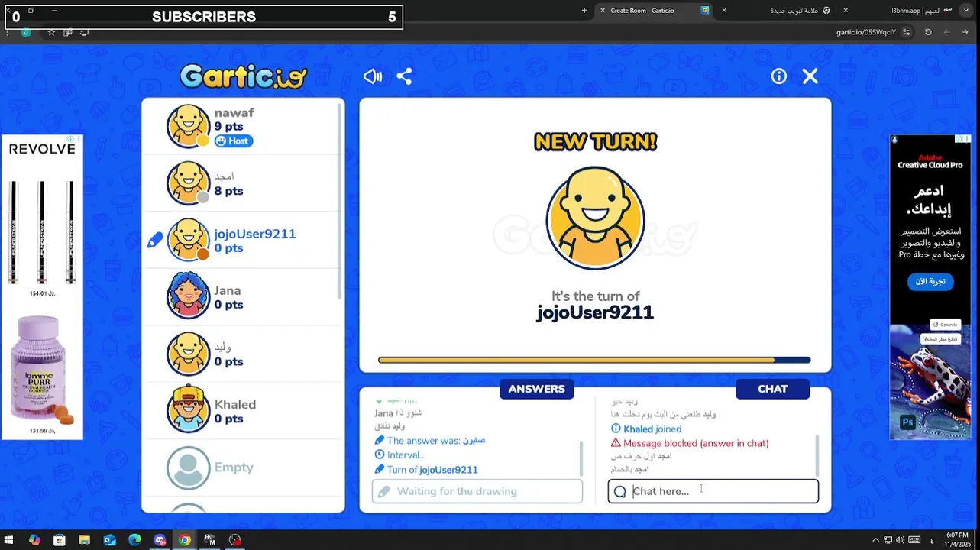Open Google Chrome from taskbar
Viewport: 980px width, 550px height.
click(185, 540)
